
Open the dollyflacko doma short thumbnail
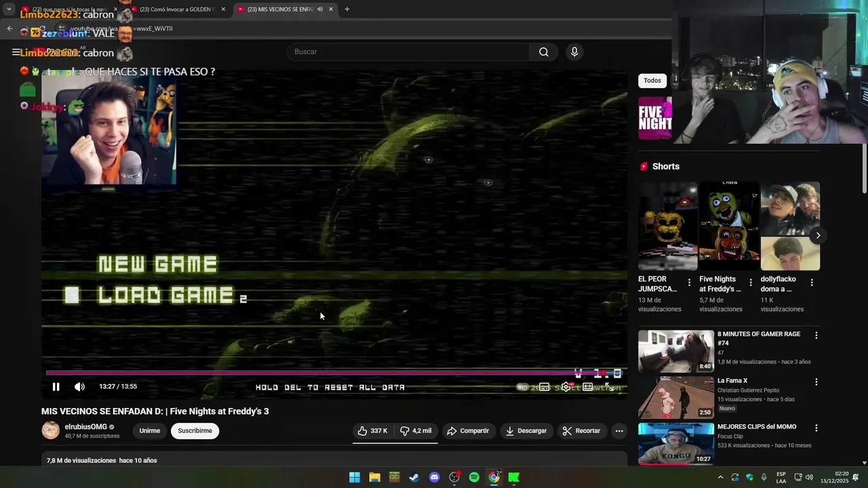(x=790, y=226)
